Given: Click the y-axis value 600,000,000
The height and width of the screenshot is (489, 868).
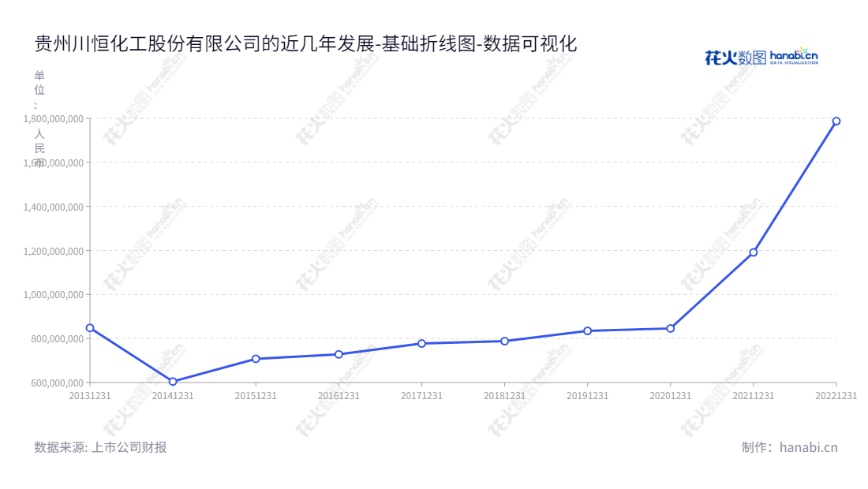Looking at the screenshot, I should (x=58, y=383).
